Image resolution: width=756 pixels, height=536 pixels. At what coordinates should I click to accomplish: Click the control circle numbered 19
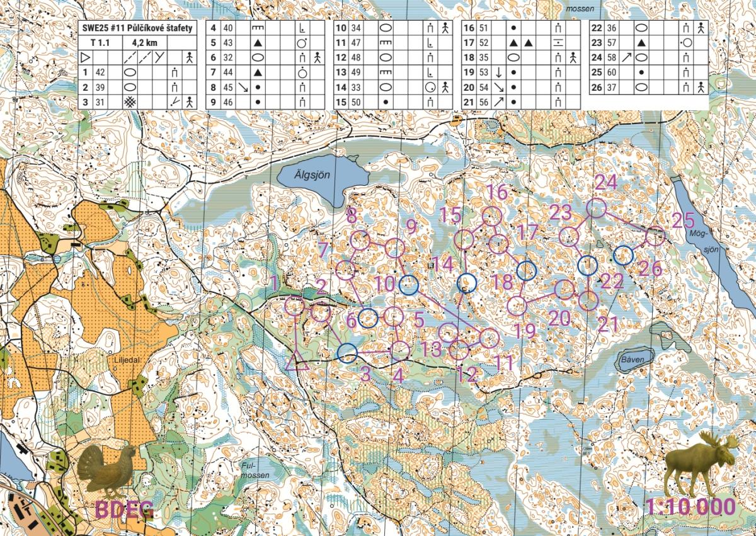pos(517,306)
